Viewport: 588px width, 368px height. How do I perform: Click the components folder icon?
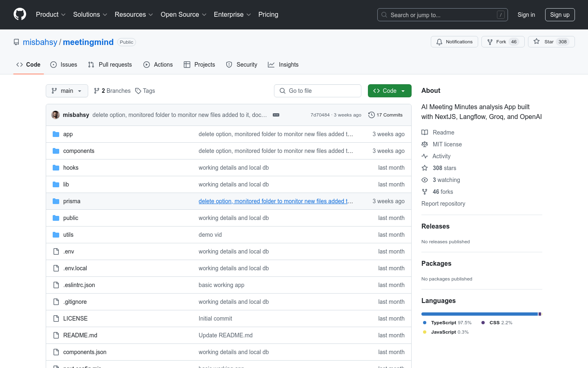point(56,151)
